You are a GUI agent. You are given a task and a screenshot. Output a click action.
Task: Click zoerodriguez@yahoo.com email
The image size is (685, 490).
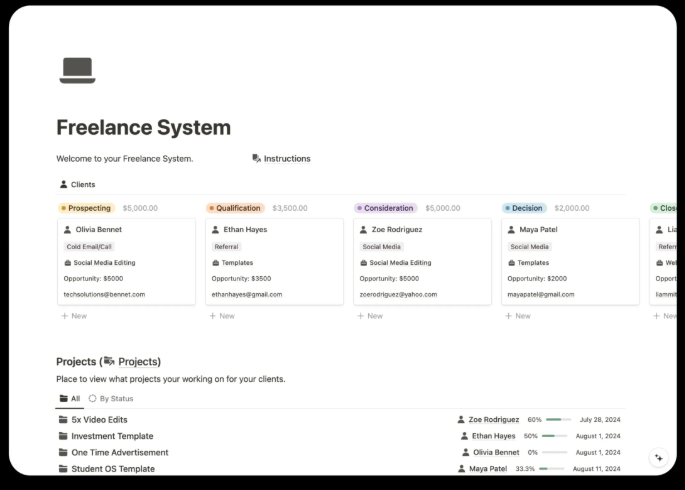[x=398, y=294]
